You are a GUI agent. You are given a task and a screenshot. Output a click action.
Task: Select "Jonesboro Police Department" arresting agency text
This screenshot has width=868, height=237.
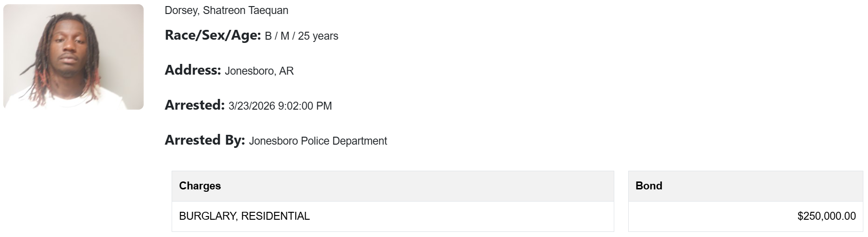click(318, 141)
